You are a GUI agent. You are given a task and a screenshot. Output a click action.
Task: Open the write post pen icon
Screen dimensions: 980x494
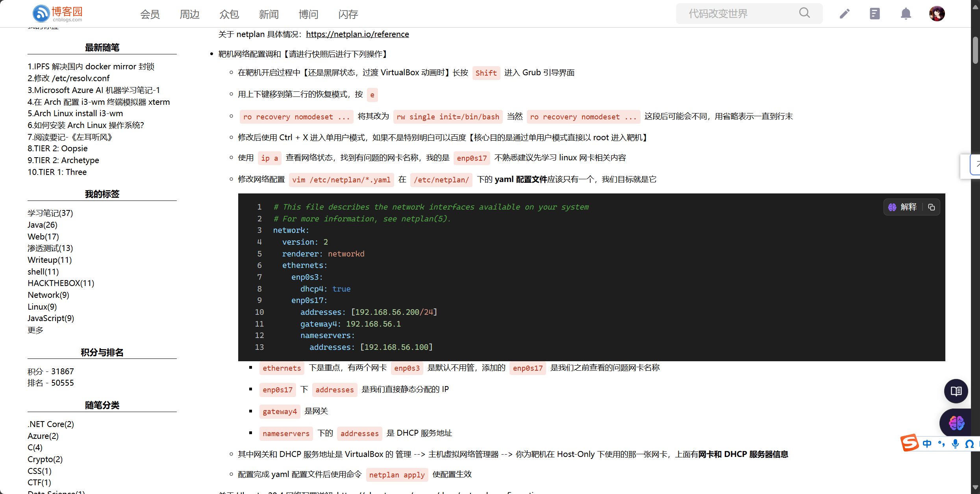(844, 14)
